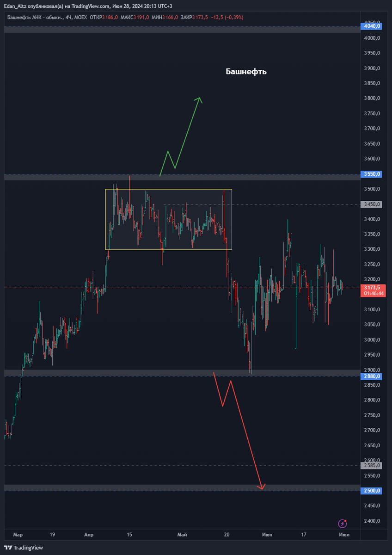The image size is (392, 555).
Task: Click the 3900,0 price axis label
Action: click(372, 68)
